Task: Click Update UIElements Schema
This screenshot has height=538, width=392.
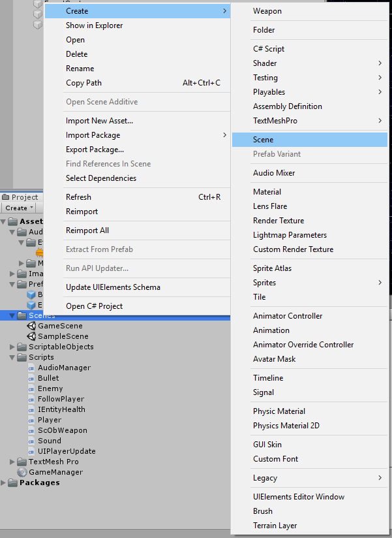Action: 138,287
